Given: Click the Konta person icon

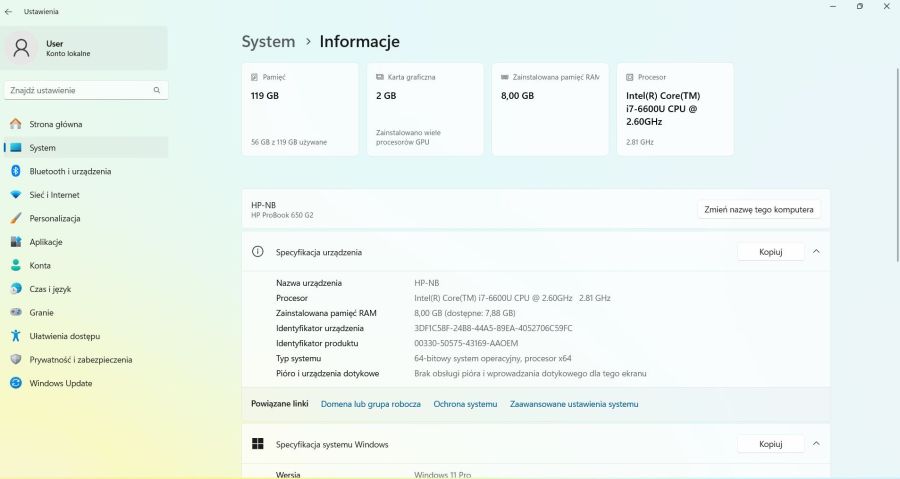Looking at the screenshot, I should click(x=16, y=265).
